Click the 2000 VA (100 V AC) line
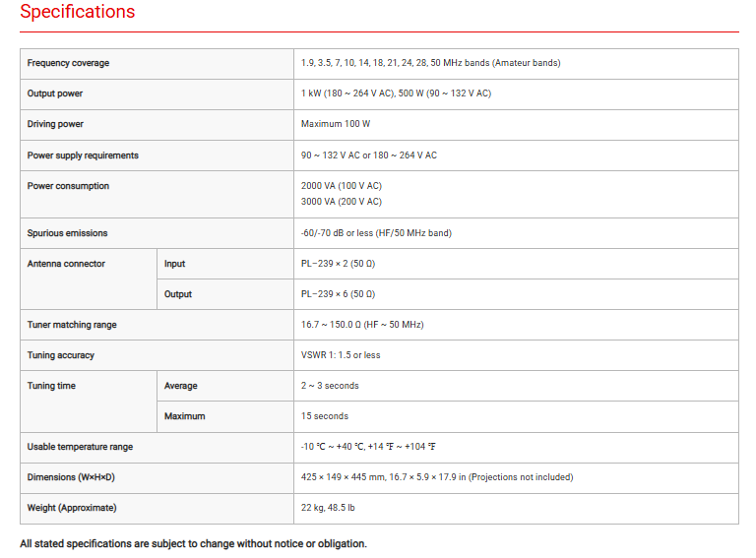Image resolution: width=756 pixels, height=558 pixels. coord(341,186)
